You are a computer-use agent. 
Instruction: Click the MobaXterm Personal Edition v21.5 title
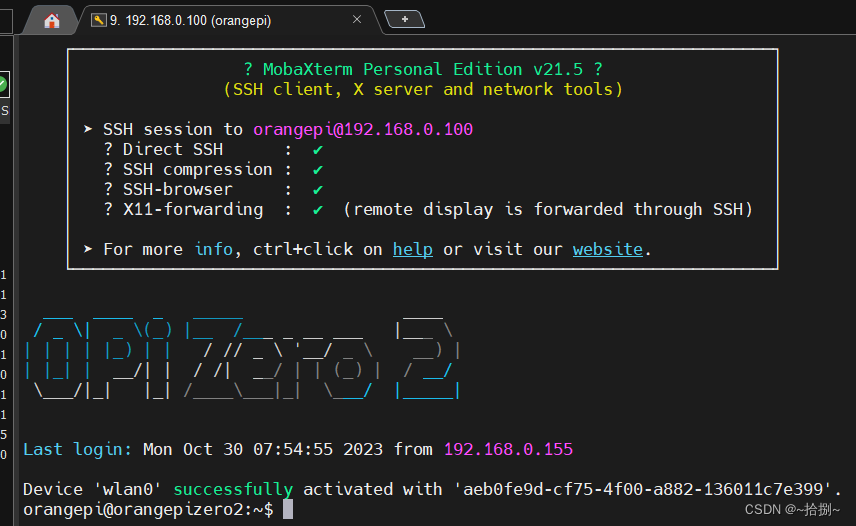click(x=423, y=69)
